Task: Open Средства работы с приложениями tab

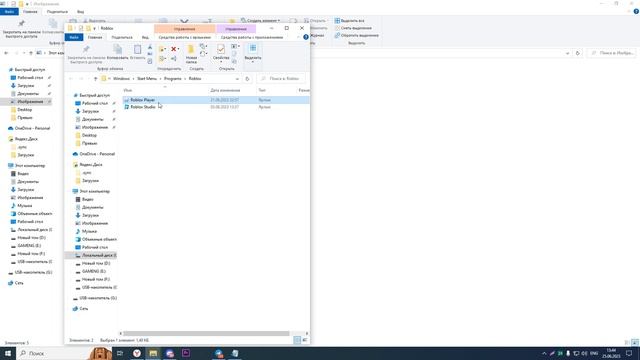Action: pos(252,37)
